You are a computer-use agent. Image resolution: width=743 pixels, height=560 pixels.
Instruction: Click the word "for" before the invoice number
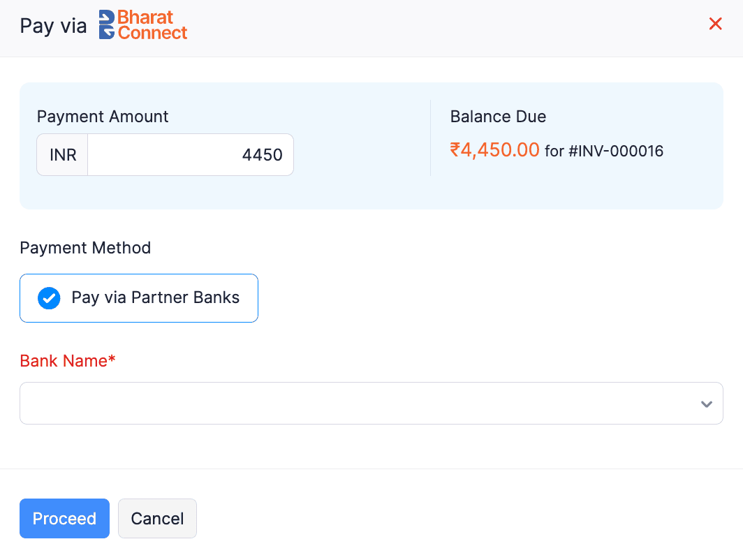(554, 151)
